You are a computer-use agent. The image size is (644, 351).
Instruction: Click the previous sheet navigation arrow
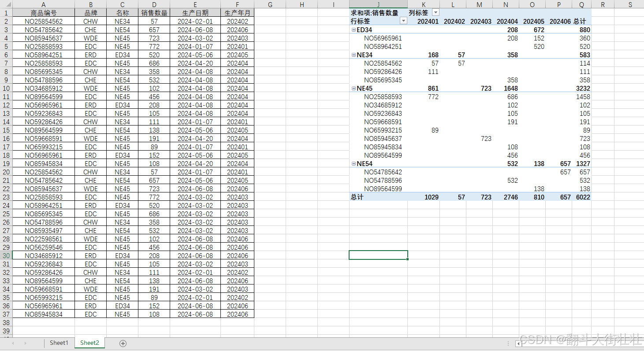click(x=13, y=343)
